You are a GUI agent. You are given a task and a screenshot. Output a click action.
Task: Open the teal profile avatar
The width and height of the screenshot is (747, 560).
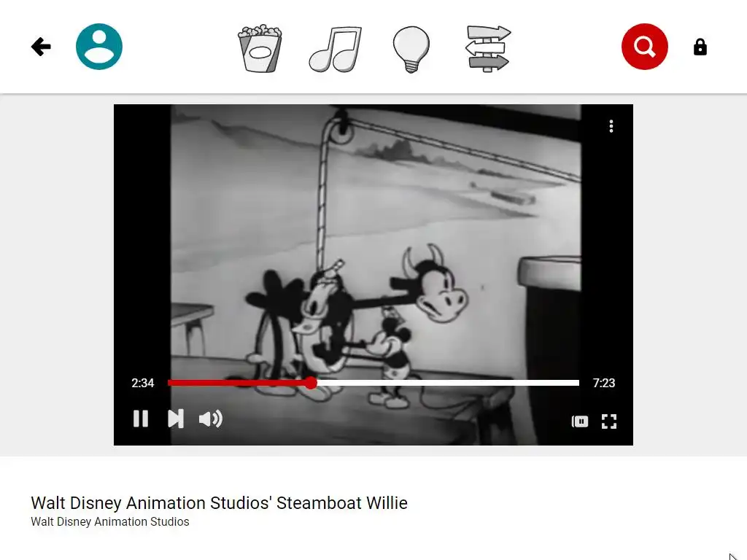coord(99,47)
